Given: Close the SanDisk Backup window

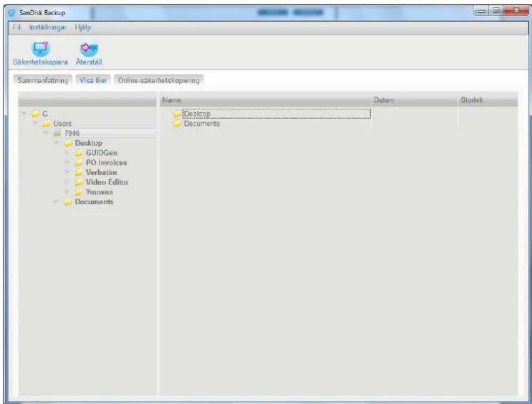Looking at the screenshot, I should [516, 11].
